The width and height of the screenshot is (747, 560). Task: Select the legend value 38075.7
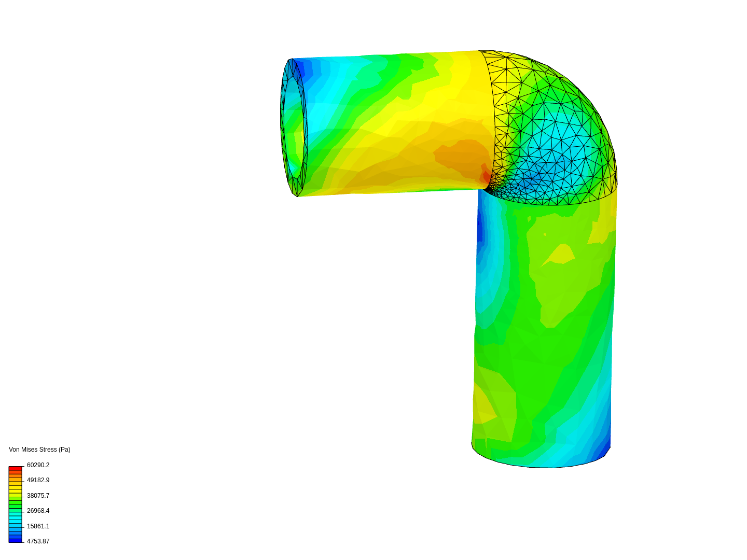coord(38,496)
